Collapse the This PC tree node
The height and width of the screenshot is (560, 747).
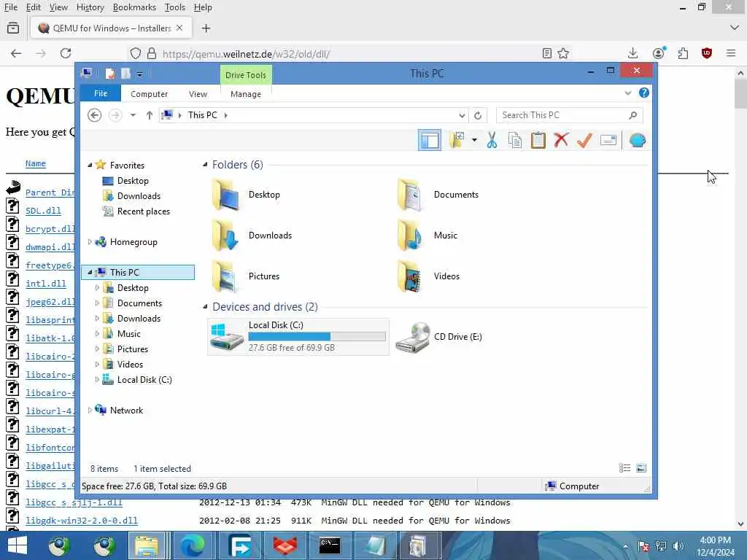[x=90, y=273]
